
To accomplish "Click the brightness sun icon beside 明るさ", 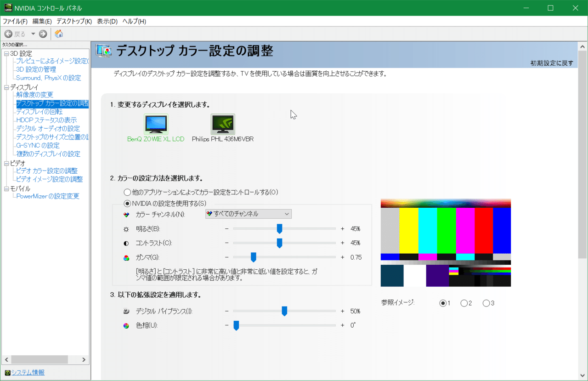I will (126, 229).
